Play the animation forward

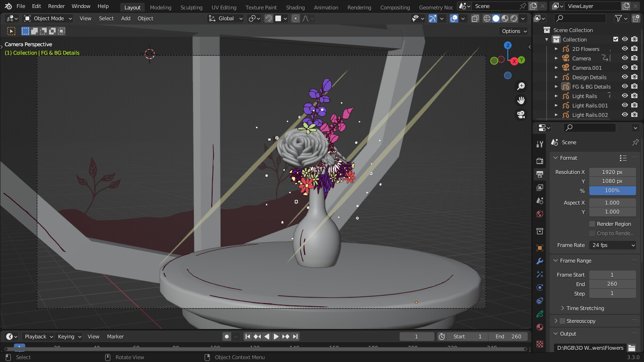coord(276,337)
